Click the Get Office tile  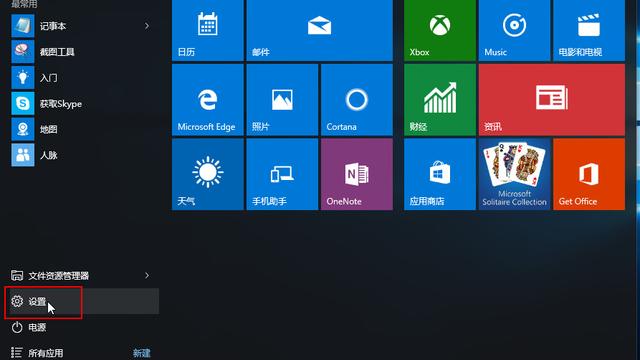[x=589, y=174]
